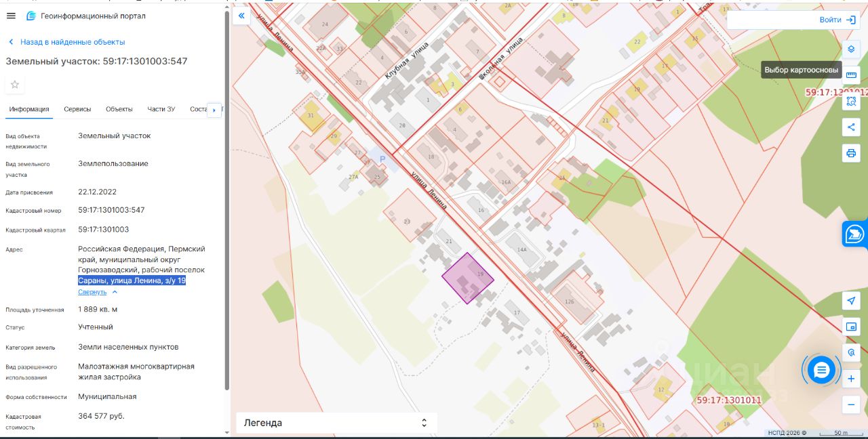Print the map
The height and width of the screenshot is (439, 868).
coord(851,152)
